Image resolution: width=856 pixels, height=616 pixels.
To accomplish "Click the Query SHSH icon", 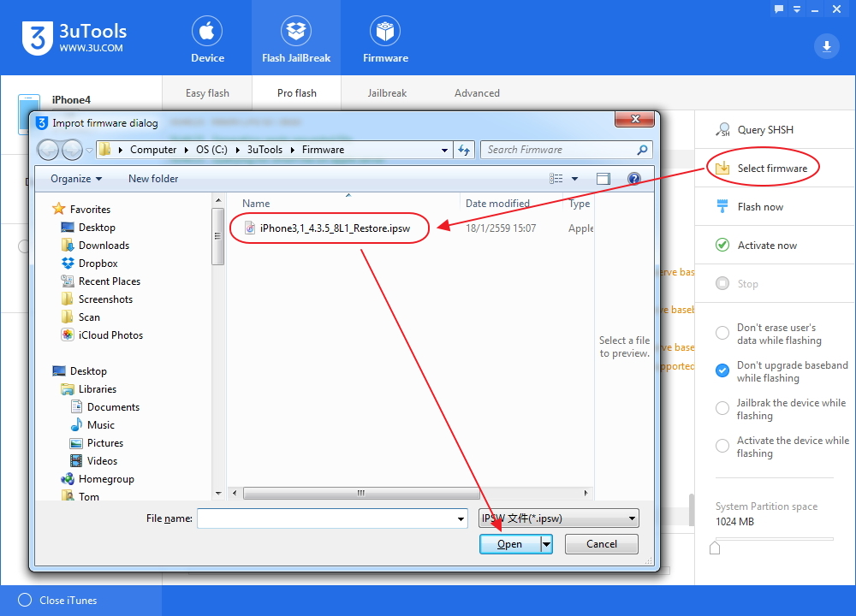I will [722, 130].
